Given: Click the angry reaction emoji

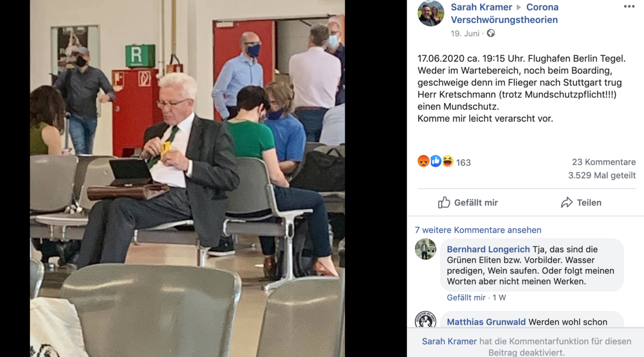Looking at the screenshot, I should (423, 161).
